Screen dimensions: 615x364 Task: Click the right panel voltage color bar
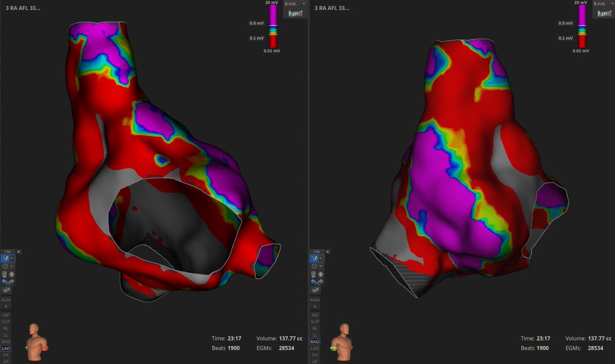coord(582,26)
